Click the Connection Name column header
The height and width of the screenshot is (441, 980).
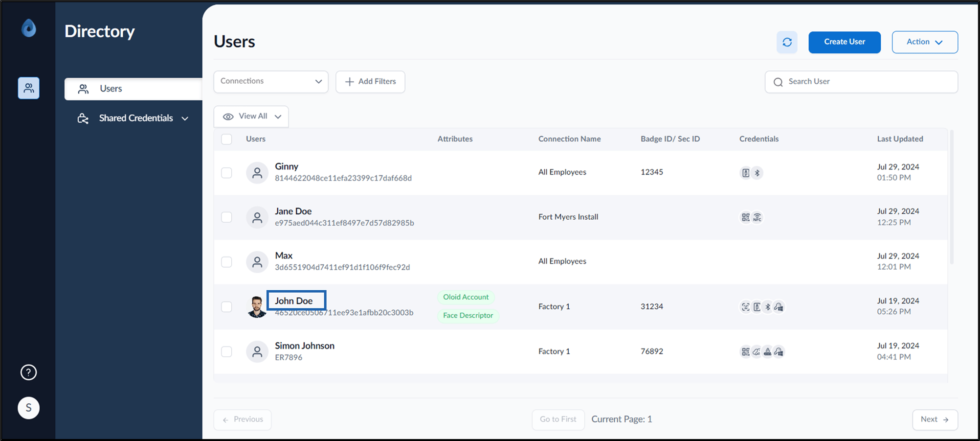pyautogui.click(x=569, y=139)
